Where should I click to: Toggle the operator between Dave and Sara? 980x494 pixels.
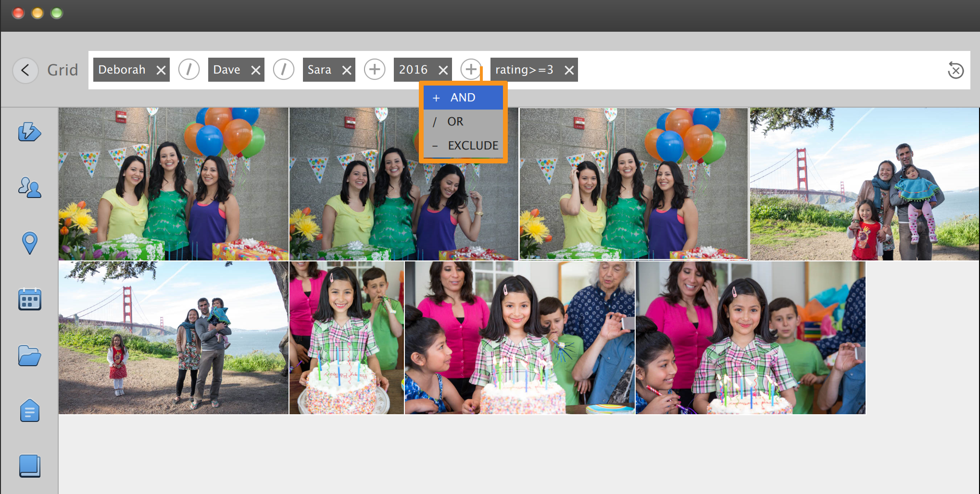point(284,70)
